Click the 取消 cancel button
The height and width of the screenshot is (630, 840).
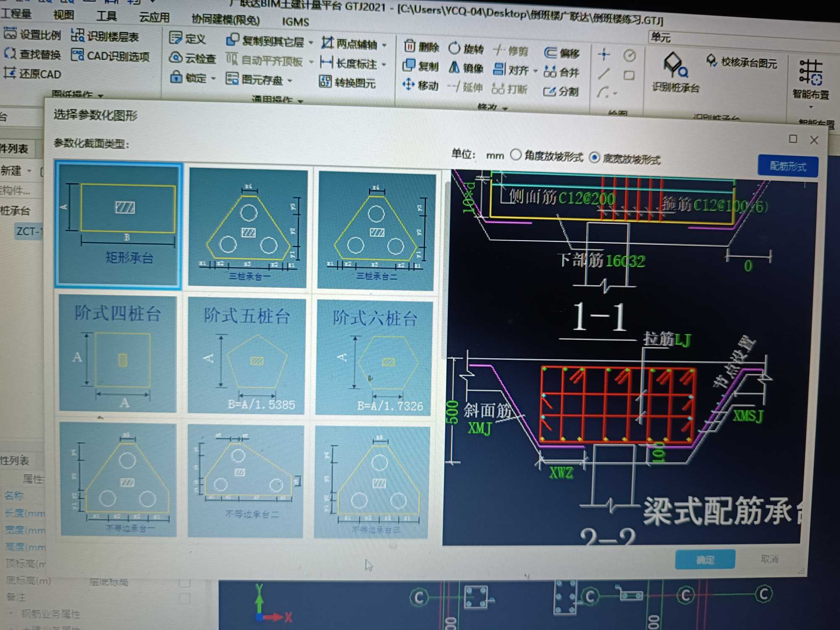point(769,559)
